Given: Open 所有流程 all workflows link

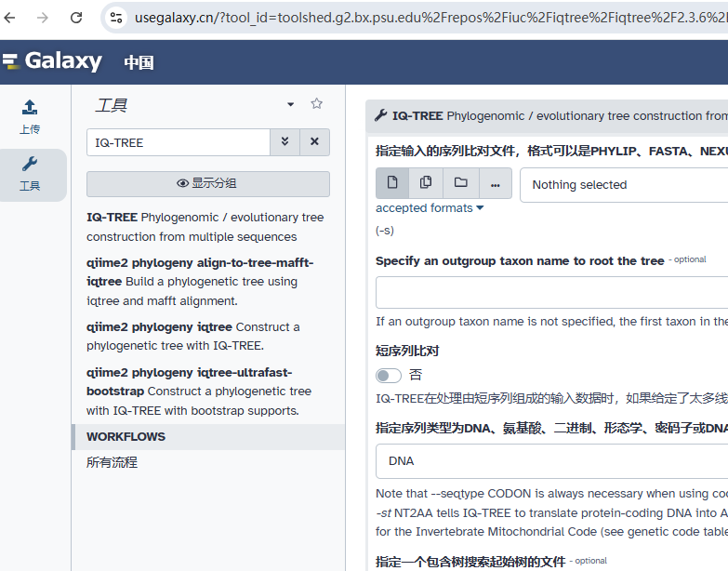Looking at the screenshot, I should (x=112, y=462).
